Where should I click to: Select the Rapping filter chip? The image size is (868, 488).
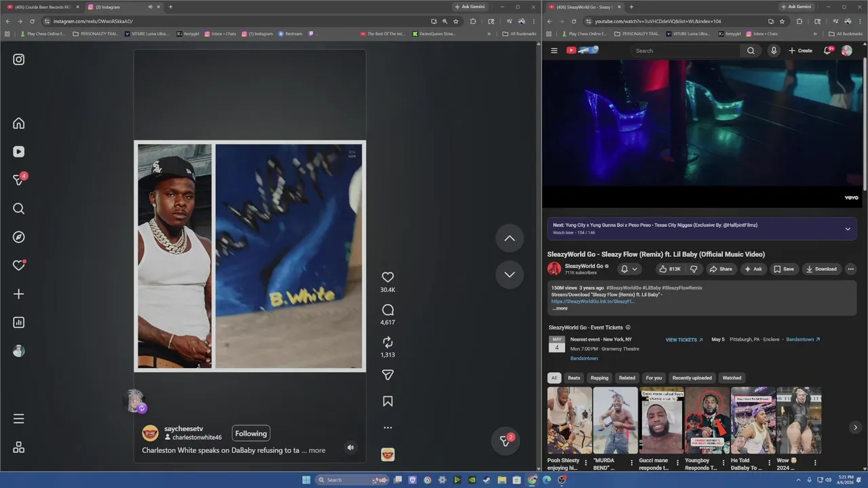[599, 378]
